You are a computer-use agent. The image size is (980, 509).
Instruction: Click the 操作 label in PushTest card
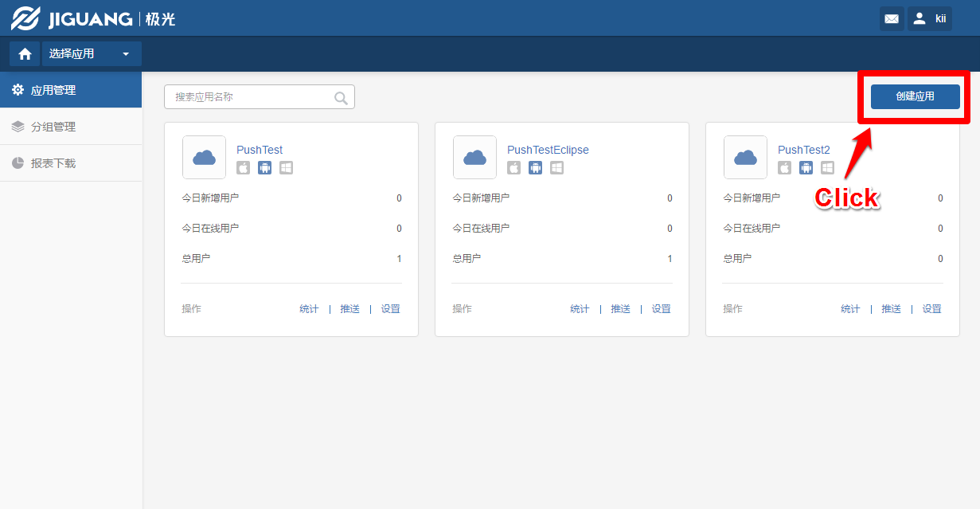coord(191,309)
